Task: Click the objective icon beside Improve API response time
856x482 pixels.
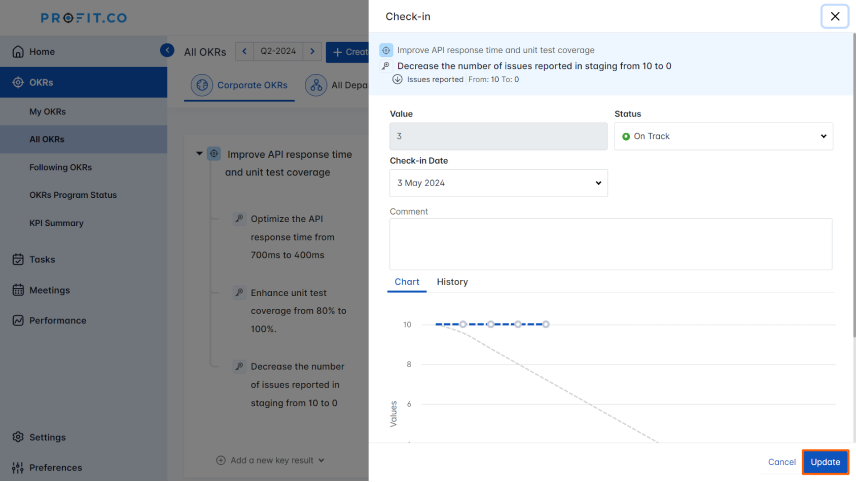Action: (214, 154)
